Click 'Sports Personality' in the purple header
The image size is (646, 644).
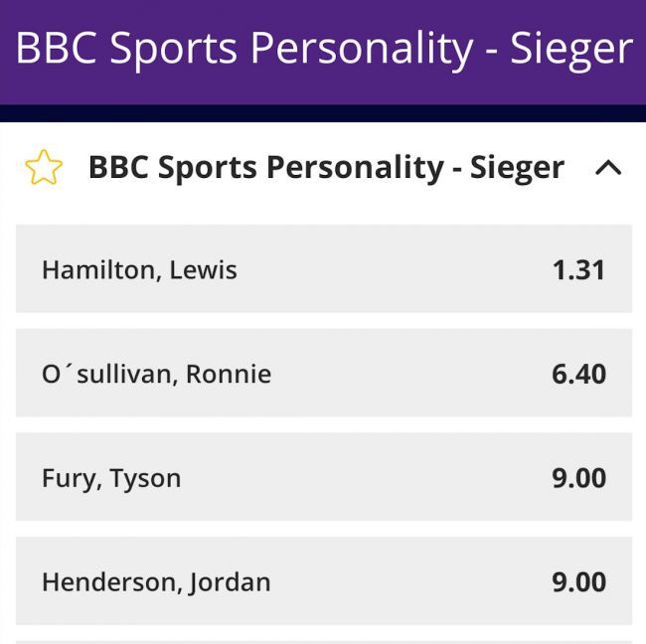291,48
